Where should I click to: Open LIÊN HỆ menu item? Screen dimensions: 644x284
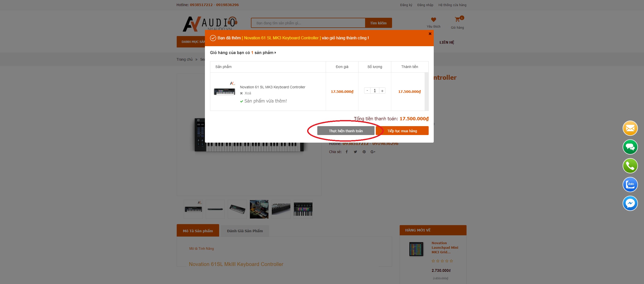(x=447, y=42)
